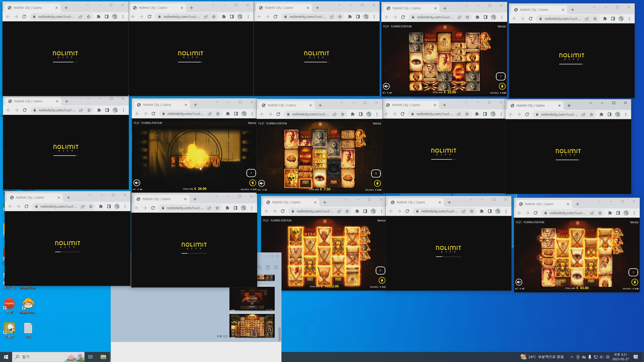
Task: Open MapleStory desktop shortcut with mushroom icon
Action: [x=28, y=306]
